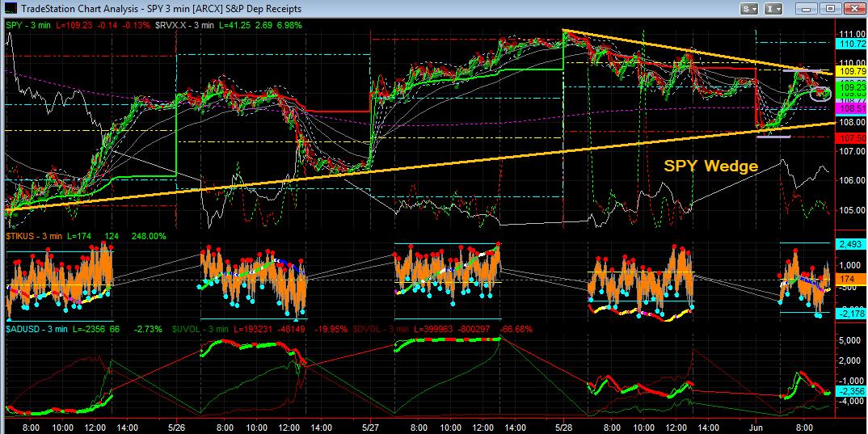Image resolution: width=868 pixels, height=434 pixels.
Task: Select the 'SPY - 3 min' status label
Action: pos(27,25)
